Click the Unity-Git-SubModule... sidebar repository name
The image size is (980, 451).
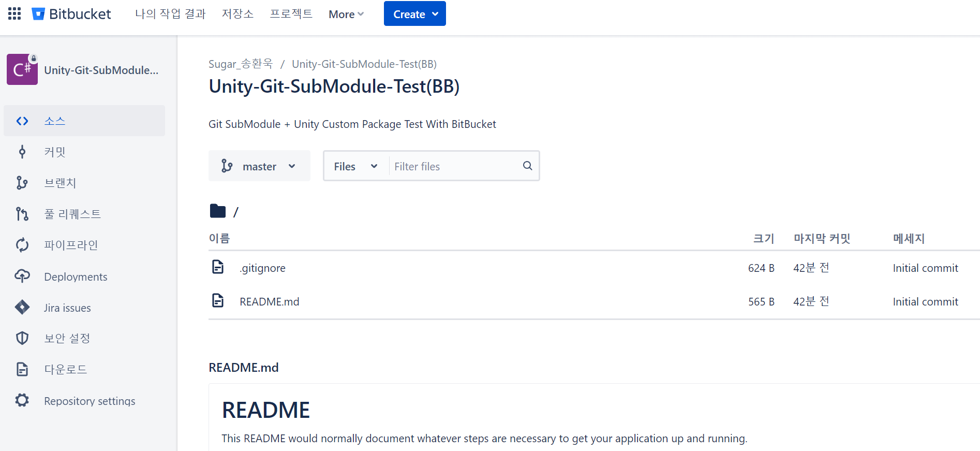click(x=101, y=70)
